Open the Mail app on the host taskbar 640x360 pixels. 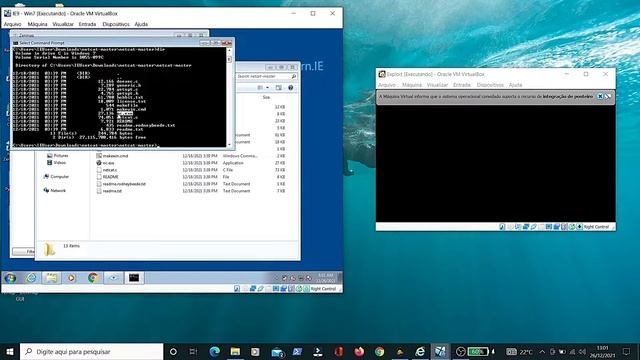[277, 351]
